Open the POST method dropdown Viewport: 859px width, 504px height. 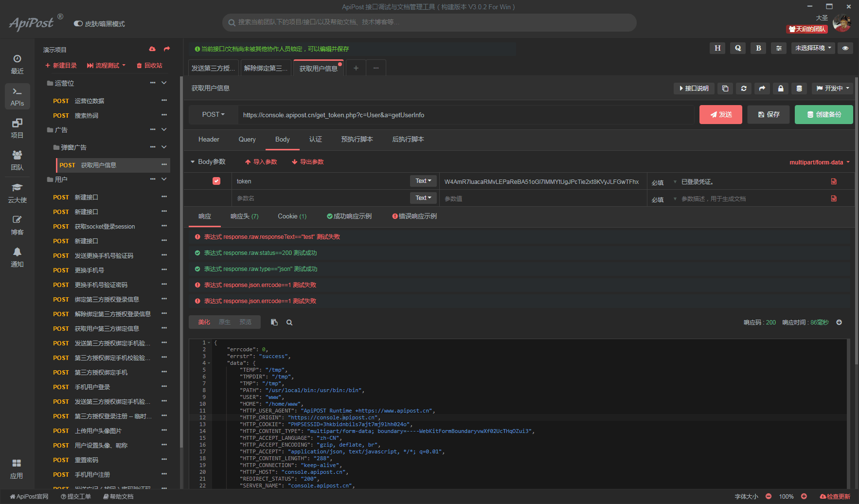click(214, 115)
